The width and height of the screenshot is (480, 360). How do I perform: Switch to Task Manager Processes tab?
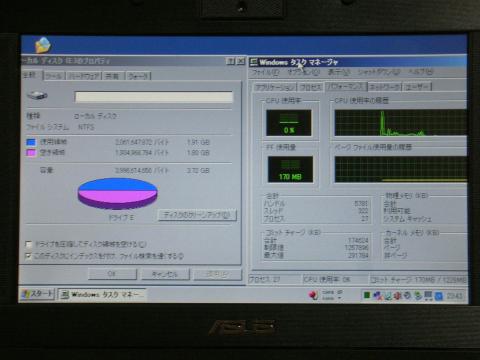tap(311, 87)
